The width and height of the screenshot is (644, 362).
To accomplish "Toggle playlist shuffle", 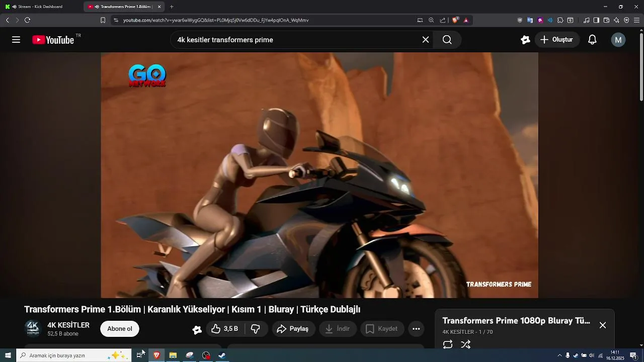I will [x=466, y=344].
